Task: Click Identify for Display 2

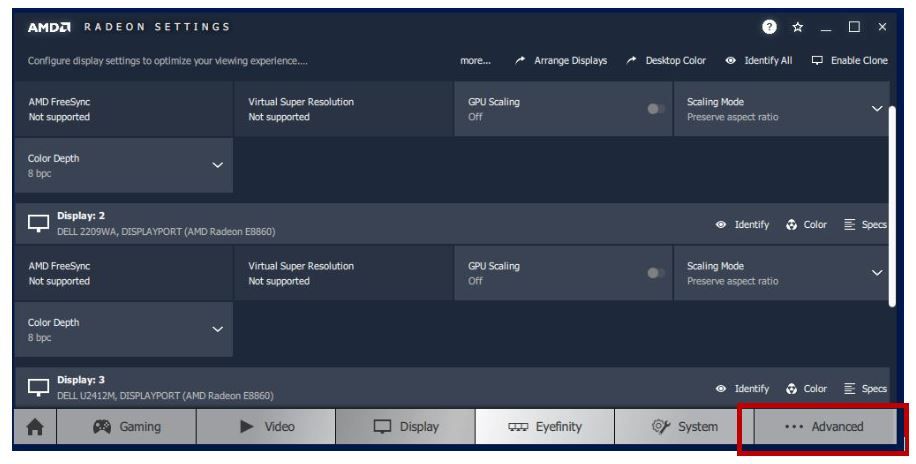Action: 742,225
